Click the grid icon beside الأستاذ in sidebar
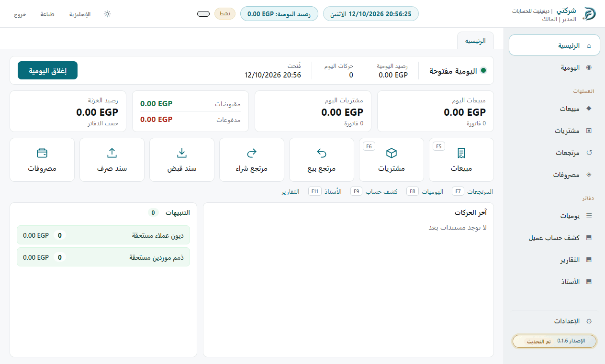 [589, 282]
